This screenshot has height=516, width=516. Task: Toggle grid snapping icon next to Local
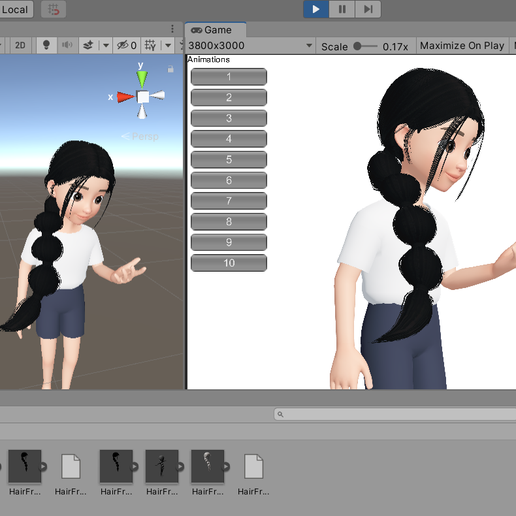coord(53,10)
